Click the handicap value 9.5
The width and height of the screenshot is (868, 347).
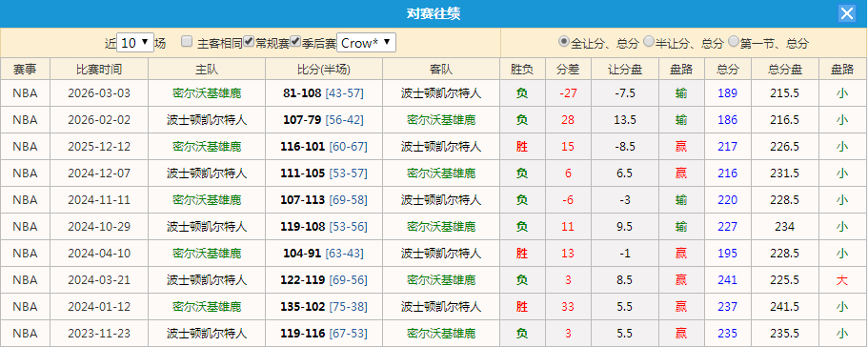[x=625, y=226]
